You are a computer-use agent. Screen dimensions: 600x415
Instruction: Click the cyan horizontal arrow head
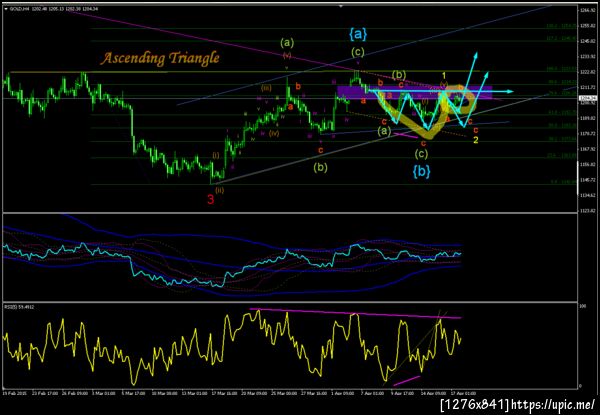point(510,91)
